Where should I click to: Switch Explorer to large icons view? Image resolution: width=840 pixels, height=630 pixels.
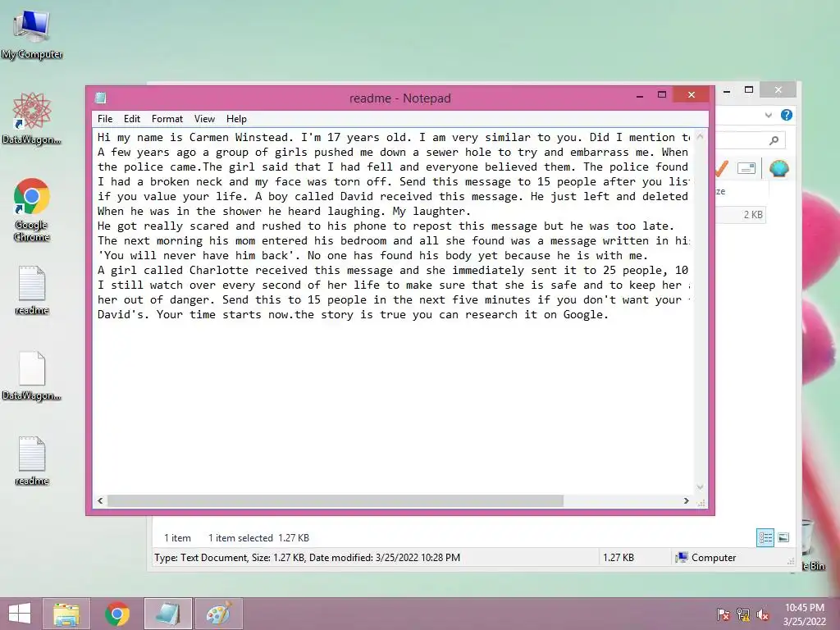click(x=783, y=537)
